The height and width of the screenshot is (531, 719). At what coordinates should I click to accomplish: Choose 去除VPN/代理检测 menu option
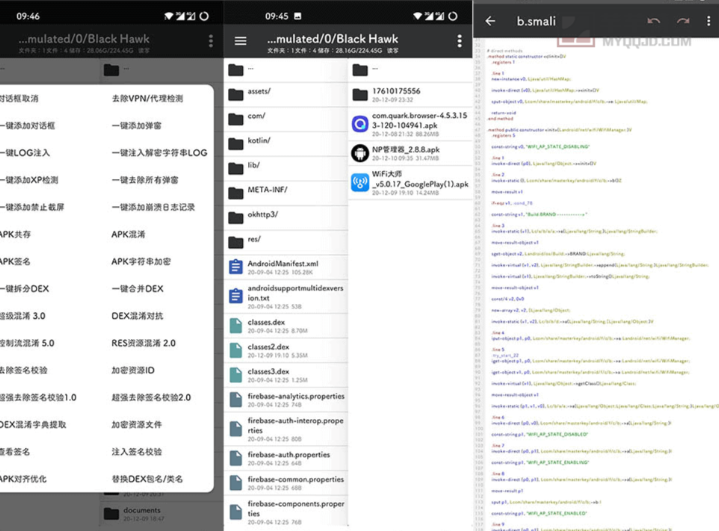click(x=147, y=99)
